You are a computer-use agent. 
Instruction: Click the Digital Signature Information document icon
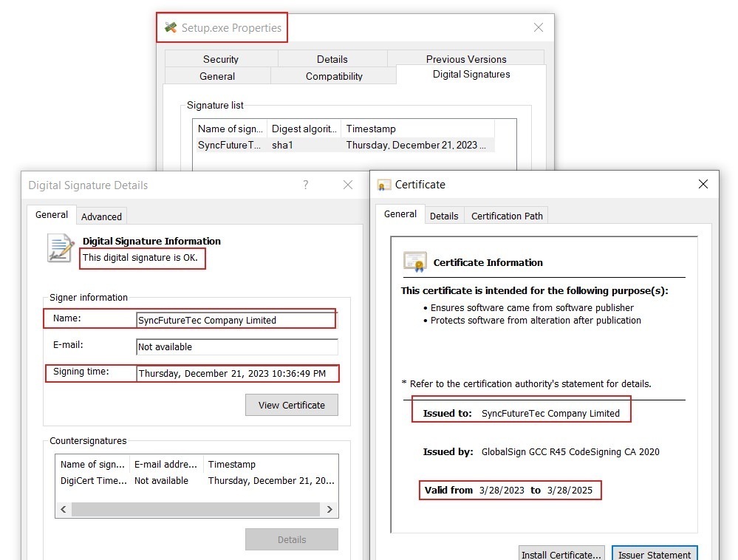coord(60,247)
